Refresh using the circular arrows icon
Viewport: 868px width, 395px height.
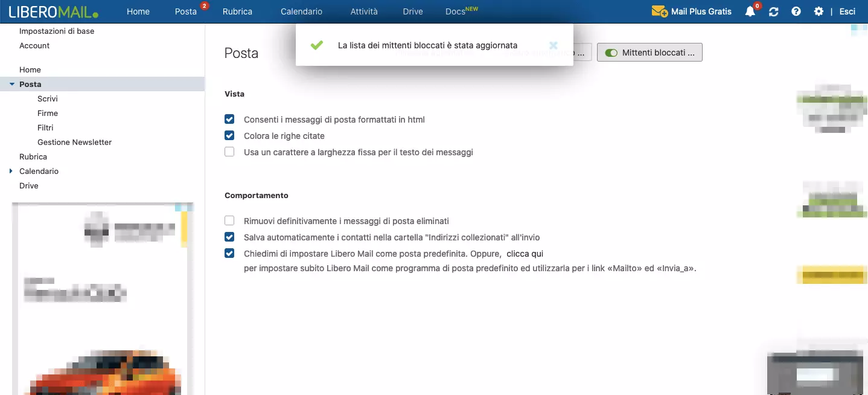coord(773,11)
